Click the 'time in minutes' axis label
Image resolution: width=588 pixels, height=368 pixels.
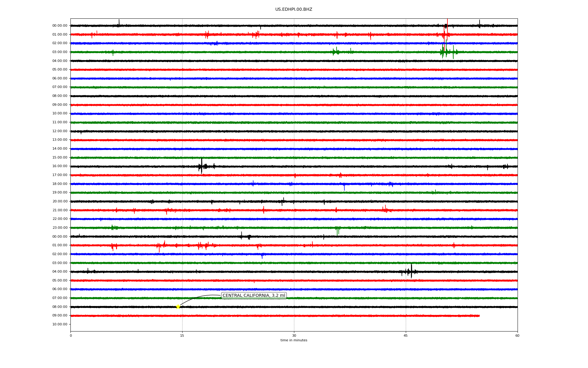coord(294,340)
